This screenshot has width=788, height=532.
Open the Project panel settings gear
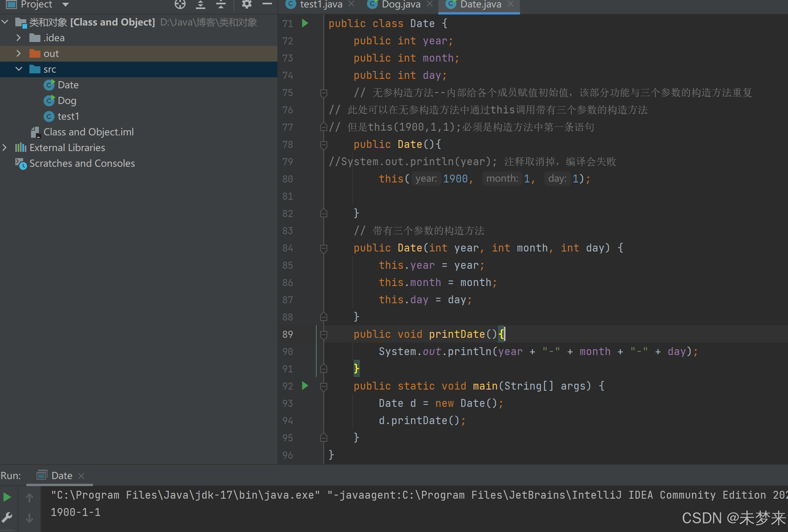click(x=246, y=4)
